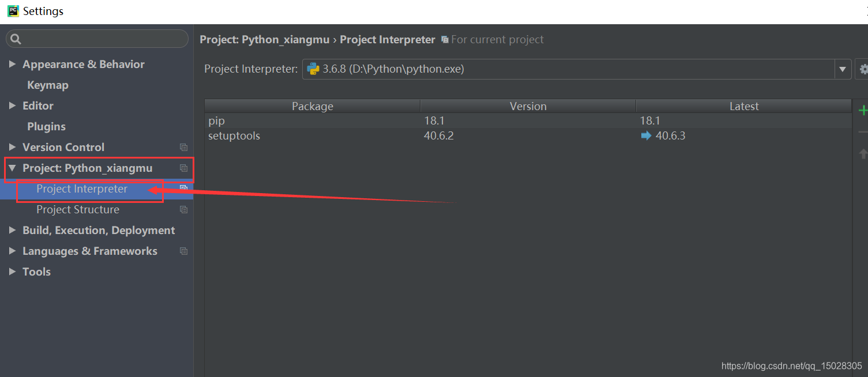Select the pip package row
This screenshot has height=377, width=868.
coord(528,120)
